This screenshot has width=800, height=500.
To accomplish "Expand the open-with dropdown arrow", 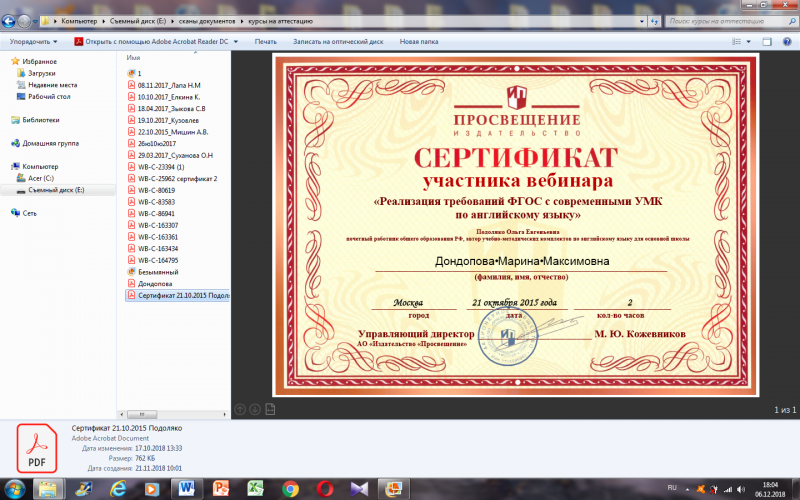I will click(236, 42).
